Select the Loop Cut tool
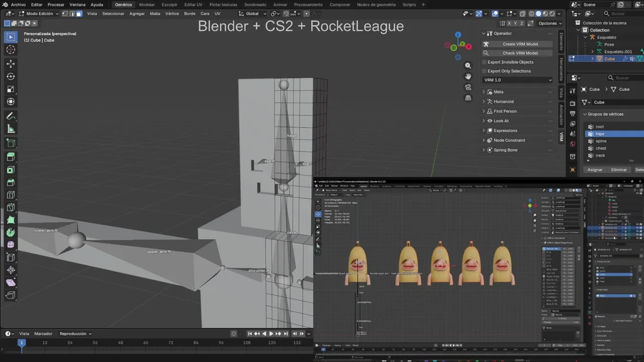Viewport: 644px width, 362px height. coord(11,195)
